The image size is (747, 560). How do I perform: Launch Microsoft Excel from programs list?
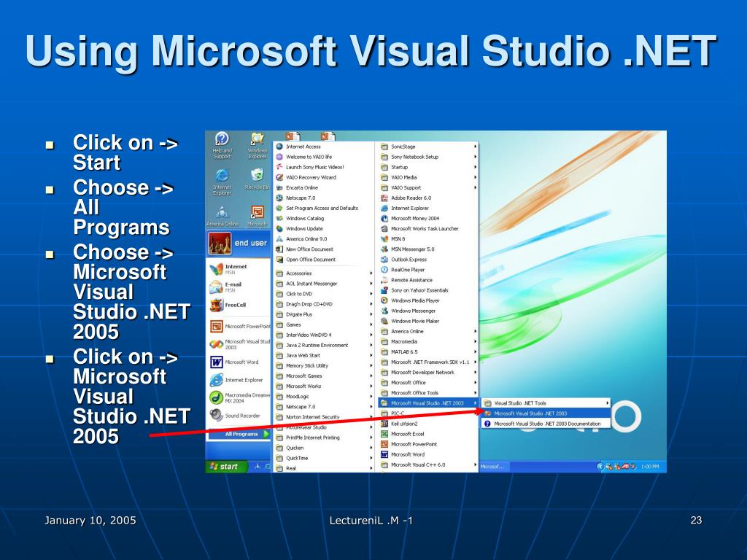(428, 434)
